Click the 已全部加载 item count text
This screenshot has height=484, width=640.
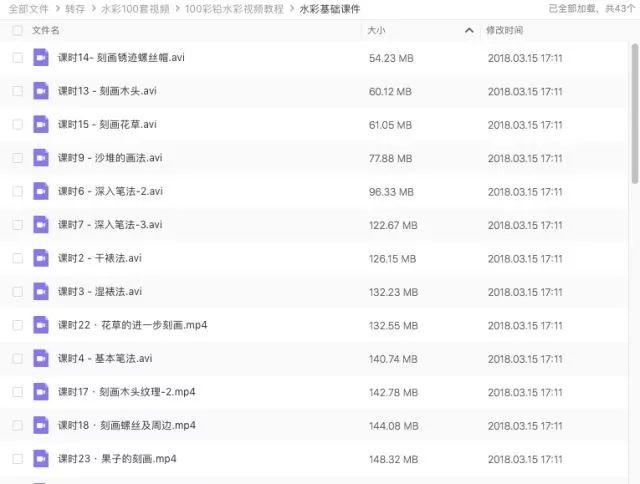click(591, 9)
